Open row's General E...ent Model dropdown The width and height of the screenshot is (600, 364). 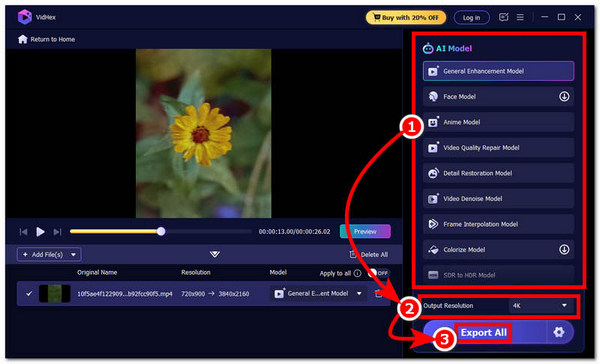[x=317, y=294]
